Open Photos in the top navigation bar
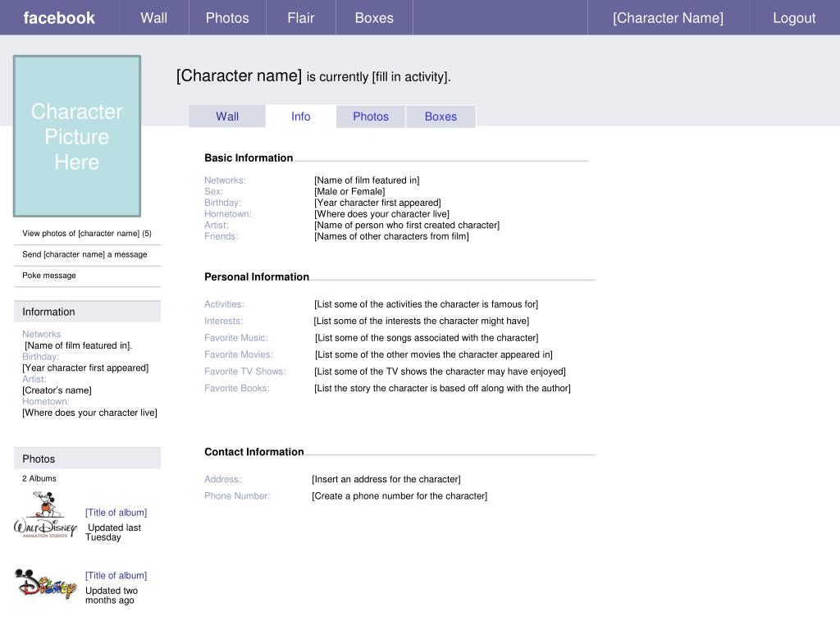Screen dimensions: 840x630 [x=227, y=18]
